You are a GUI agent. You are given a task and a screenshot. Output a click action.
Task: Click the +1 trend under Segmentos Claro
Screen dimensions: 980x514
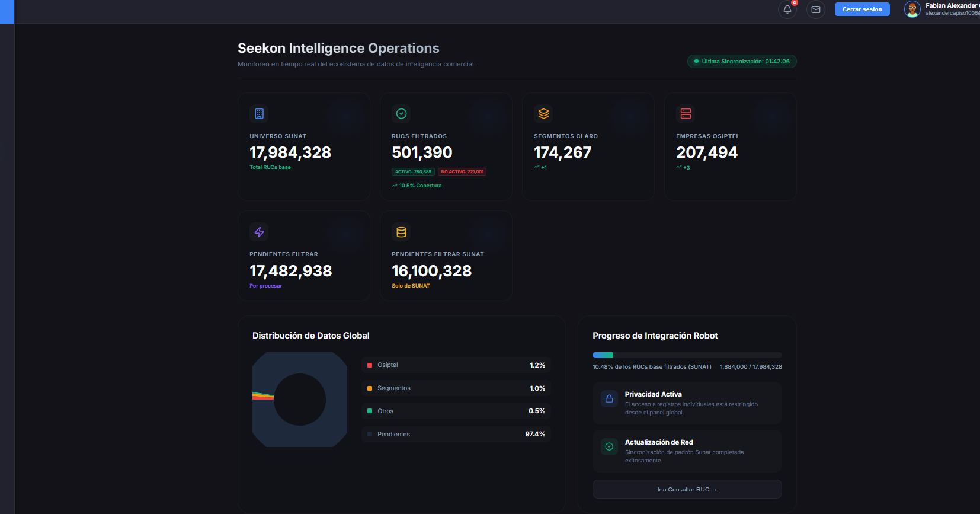point(540,167)
